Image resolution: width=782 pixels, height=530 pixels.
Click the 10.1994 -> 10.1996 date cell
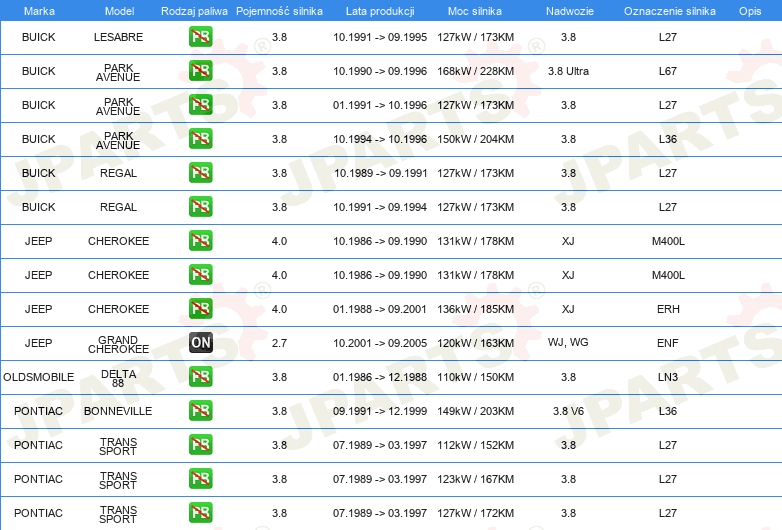point(380,139)
